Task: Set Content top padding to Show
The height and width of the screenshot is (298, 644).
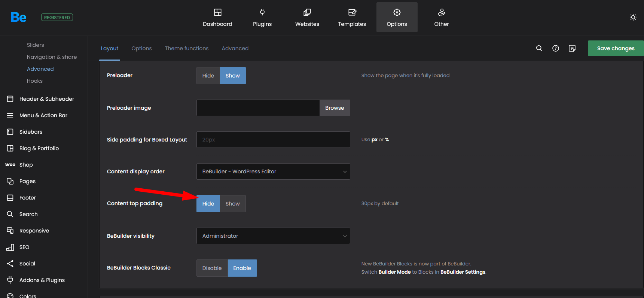Action: (x=232, y=204)
